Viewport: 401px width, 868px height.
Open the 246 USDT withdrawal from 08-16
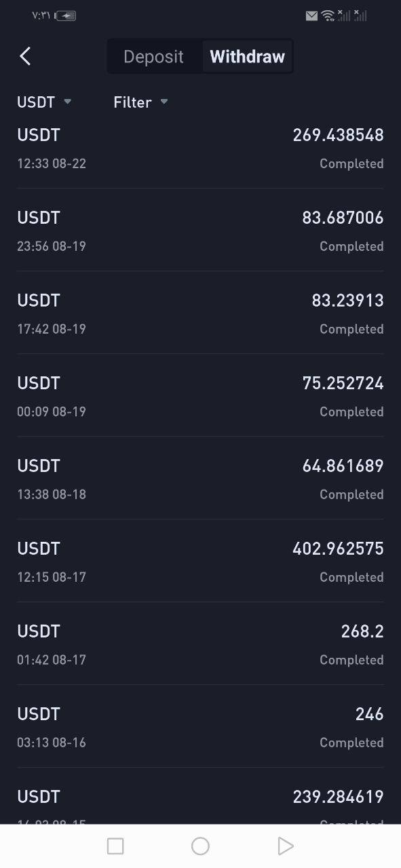tap(200, 727)
